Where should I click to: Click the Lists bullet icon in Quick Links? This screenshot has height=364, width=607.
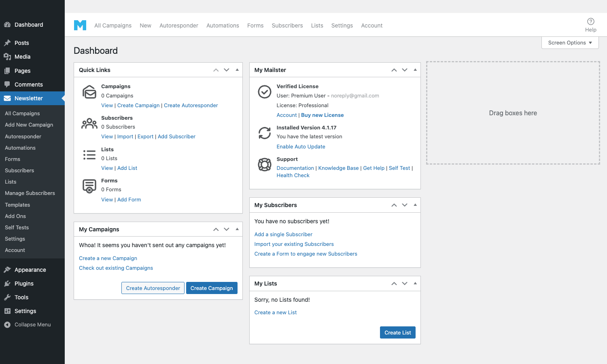pyautogui.click(x=89, y=154)
